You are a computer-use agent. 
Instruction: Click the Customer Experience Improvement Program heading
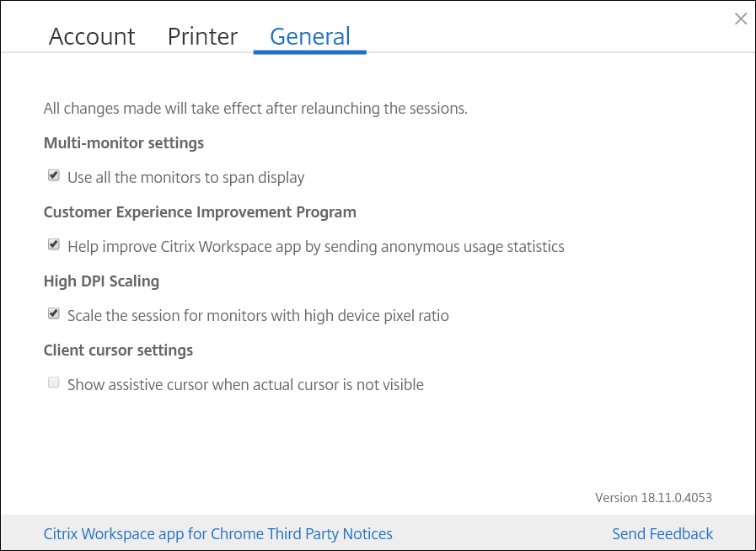pyautogui.click(x=200, y=211)
